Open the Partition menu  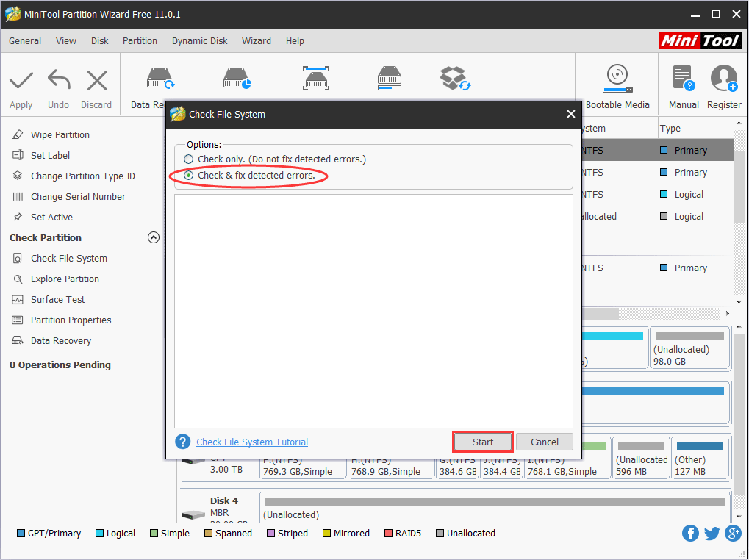coord(140,41)
